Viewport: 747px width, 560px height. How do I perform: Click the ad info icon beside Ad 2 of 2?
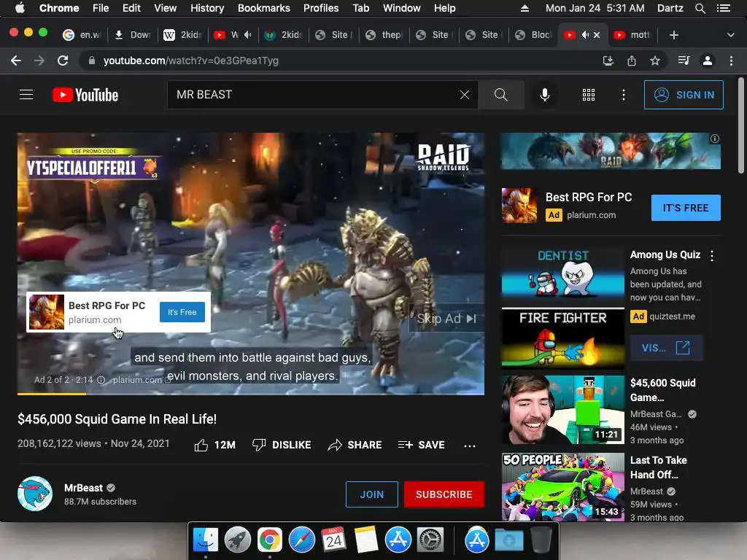click(101, 380)
